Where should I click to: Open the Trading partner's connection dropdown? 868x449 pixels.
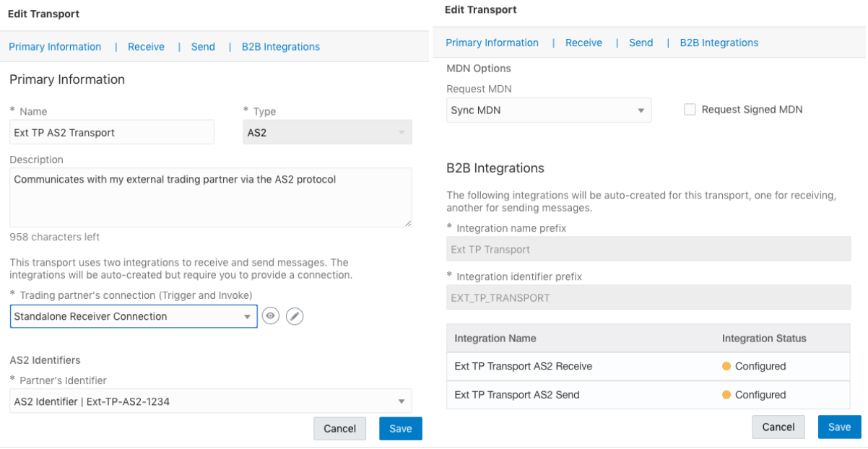pos(247,316)
